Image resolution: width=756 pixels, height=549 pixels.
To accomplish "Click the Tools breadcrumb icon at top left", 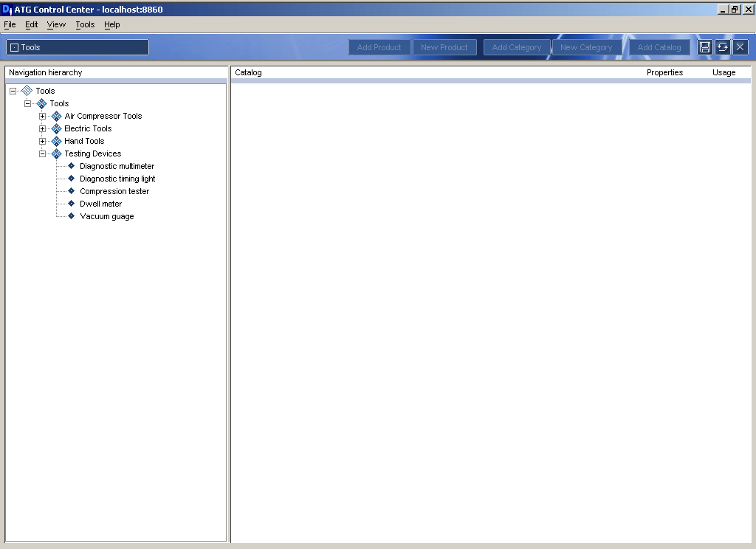I will 13,46.
